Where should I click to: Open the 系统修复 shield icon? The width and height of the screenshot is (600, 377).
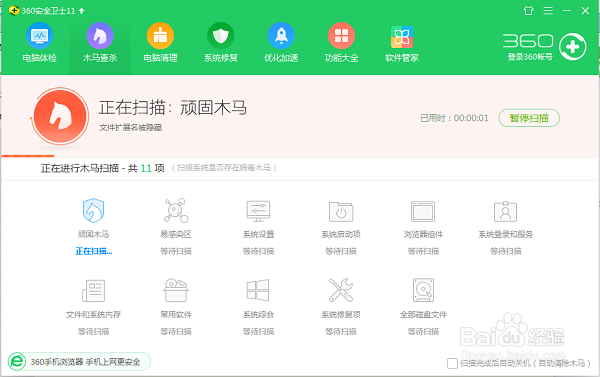221,36
